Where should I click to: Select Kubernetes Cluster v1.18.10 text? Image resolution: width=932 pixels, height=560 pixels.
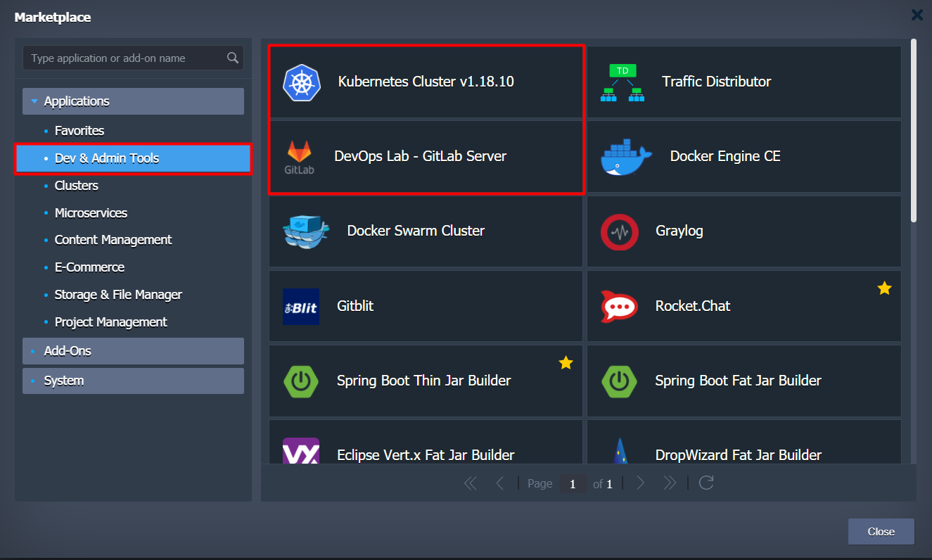[426, 82]
